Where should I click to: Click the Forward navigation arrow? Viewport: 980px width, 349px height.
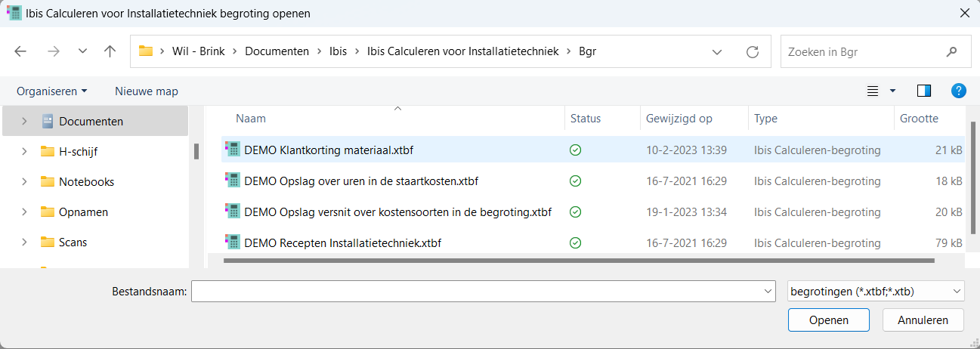pyautogui.click(x=53, y=52)
